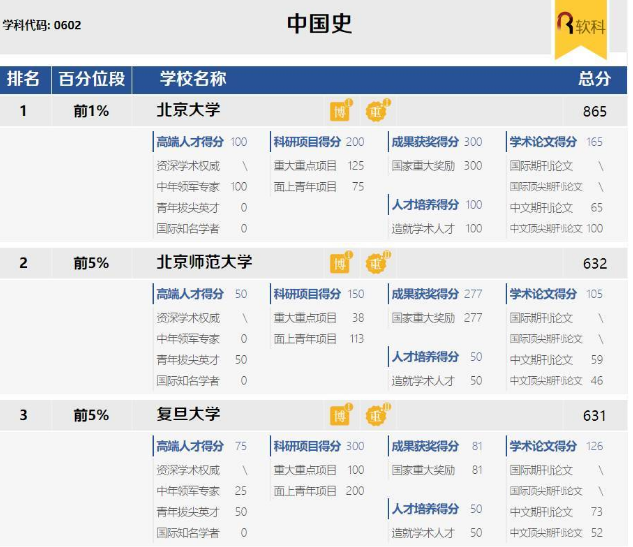
Task: Click 国际知名学者 row under 复旦大学
Action: 202,533
